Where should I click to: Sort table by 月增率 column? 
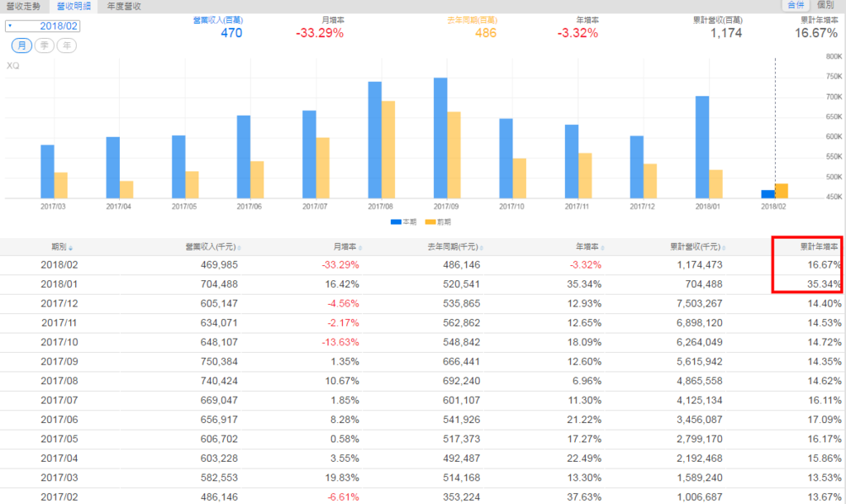348,246
